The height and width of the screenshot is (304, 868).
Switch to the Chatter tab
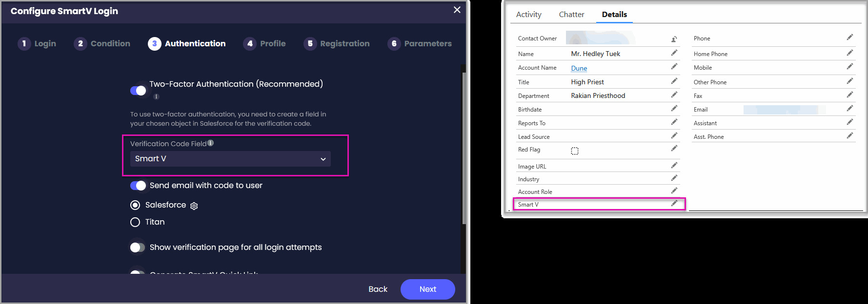click(571, 15)
